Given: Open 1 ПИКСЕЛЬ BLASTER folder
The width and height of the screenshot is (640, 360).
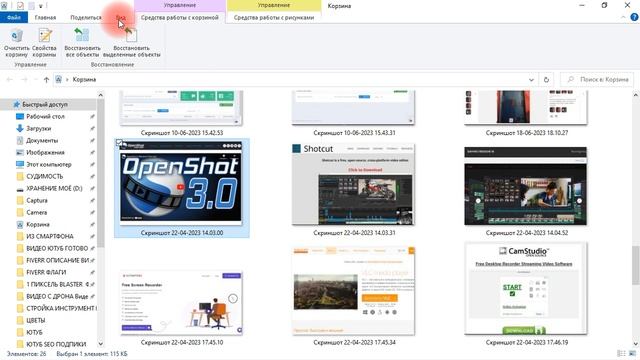Looking at the screenshot, I should [x=57, y=284].
